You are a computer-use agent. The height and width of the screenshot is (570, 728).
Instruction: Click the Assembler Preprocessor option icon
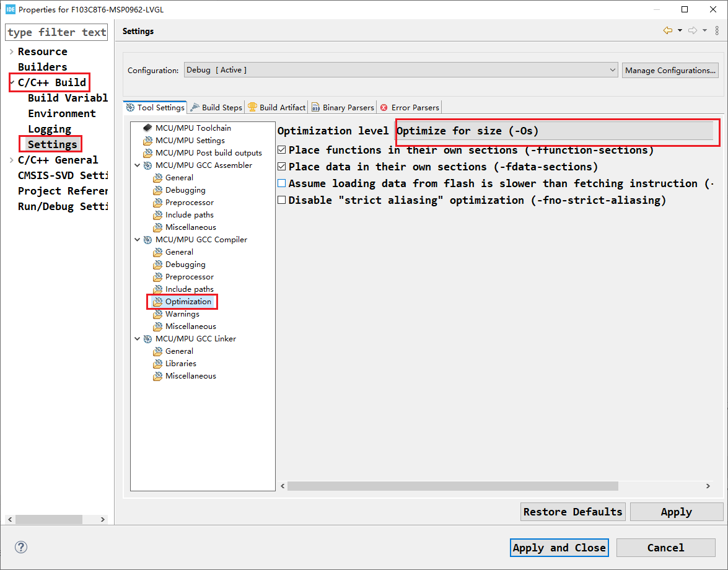[158, 203]
